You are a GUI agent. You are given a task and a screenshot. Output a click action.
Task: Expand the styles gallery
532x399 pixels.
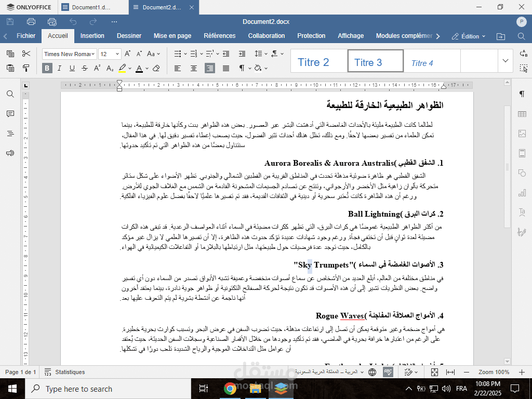505,61
